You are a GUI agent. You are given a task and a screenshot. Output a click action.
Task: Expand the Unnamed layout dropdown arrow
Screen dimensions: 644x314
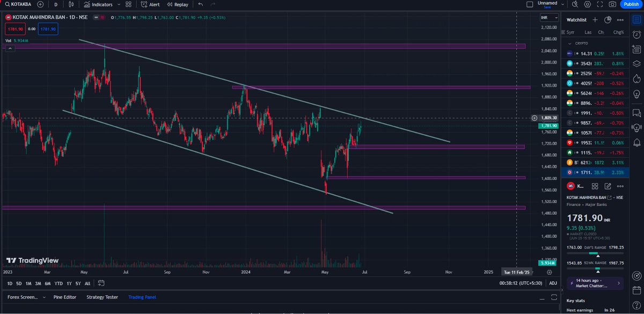tap(562, 4)
